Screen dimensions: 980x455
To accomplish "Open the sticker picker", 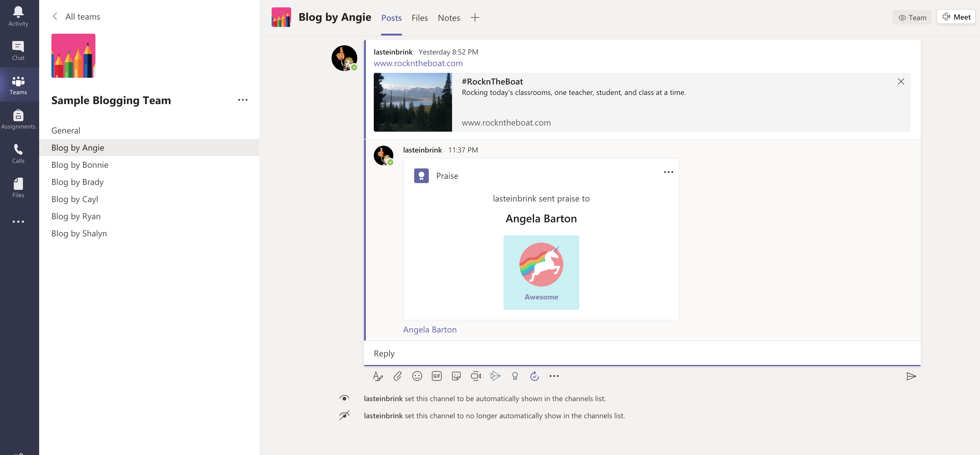I will coord(456,376).
